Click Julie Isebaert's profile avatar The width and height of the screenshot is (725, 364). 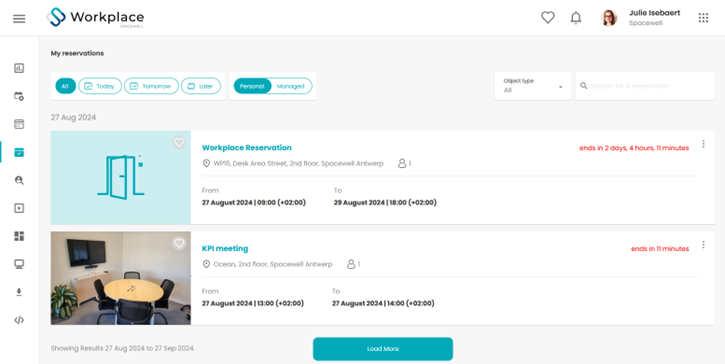[609, 18]
